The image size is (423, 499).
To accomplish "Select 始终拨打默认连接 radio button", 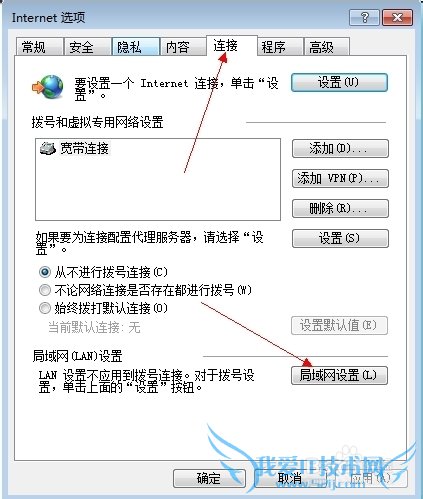I will coord(45,308).
